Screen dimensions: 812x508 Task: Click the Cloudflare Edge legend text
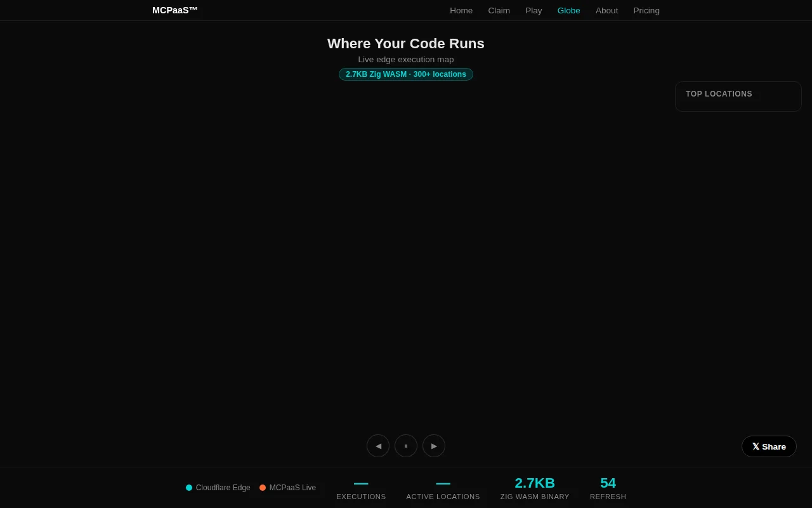[223, 488]
